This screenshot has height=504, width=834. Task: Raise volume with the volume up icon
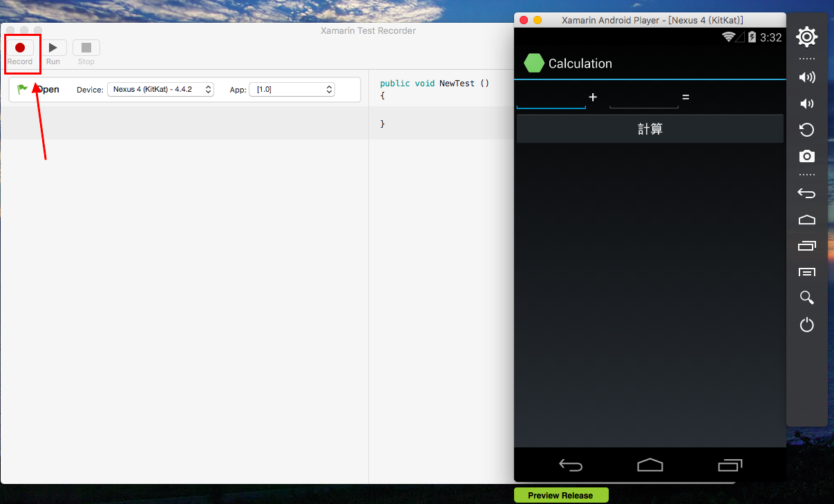(x=806, y=77)
